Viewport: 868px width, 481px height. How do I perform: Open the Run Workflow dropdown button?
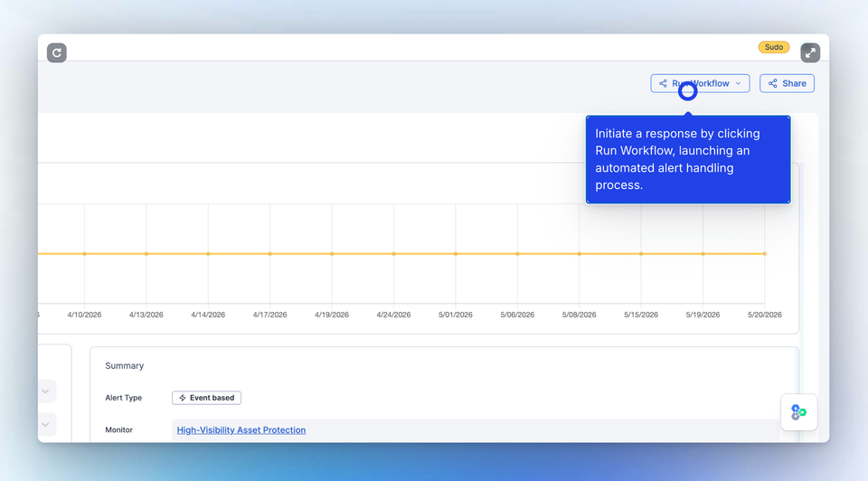click(x=700, y=83)
